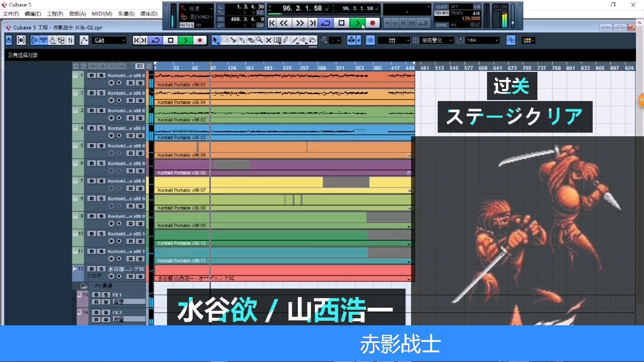Toggle the Activate Project power button
644x362 pixels.
[9, 40]
